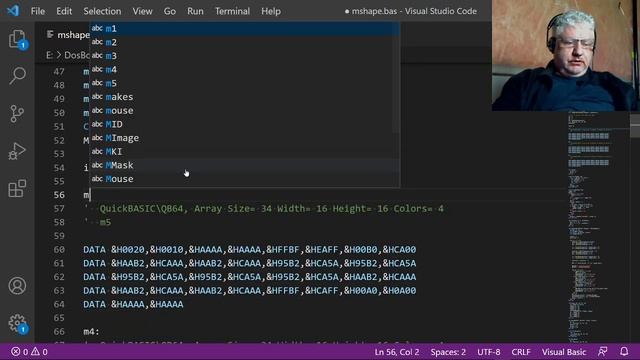Screen dimensions: 640x360
Task: Click the suggestion list scrollbar
Action: point(397,78)
